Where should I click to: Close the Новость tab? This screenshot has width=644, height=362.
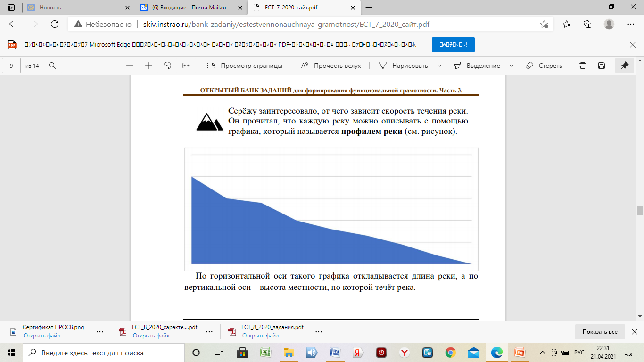click(127, 8)
